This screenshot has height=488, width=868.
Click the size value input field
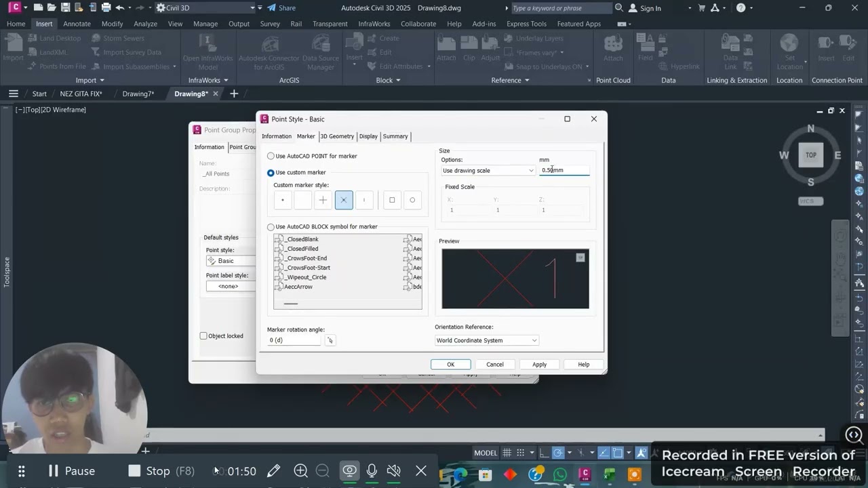click(564, 170)
